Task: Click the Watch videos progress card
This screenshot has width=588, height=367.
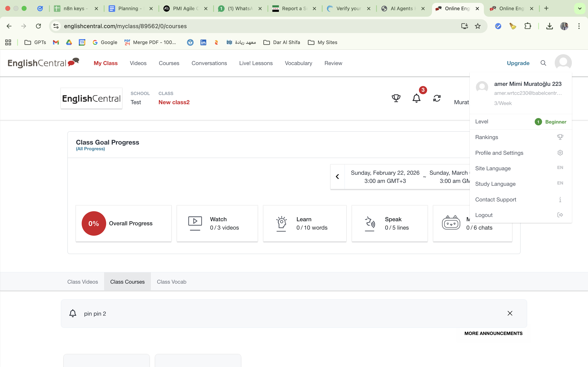Action: tap(217, 223)
